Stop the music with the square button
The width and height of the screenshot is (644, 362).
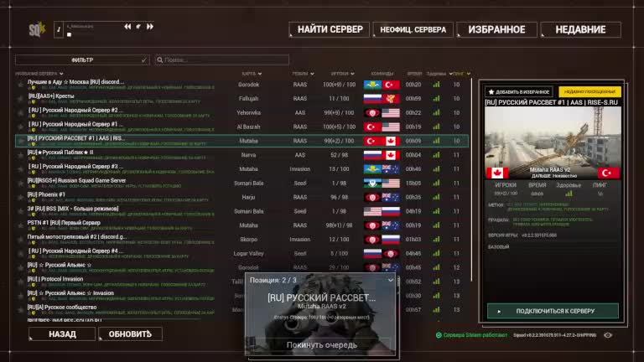(70, 35)
